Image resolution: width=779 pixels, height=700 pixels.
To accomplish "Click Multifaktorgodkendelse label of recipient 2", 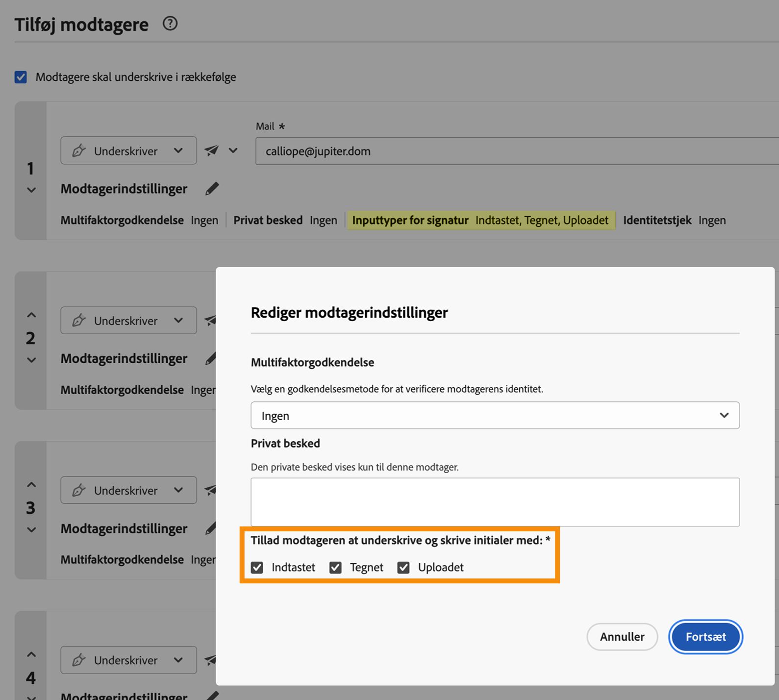I will [122, 390].
